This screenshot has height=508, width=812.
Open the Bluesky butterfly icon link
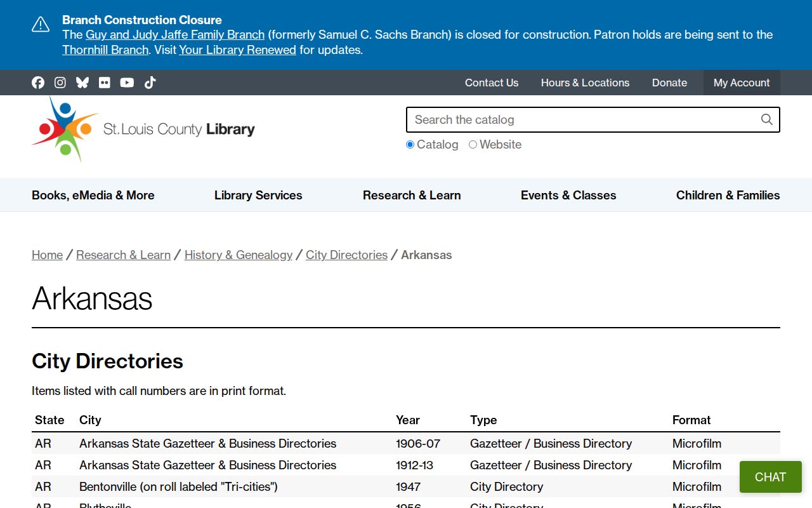82,83
